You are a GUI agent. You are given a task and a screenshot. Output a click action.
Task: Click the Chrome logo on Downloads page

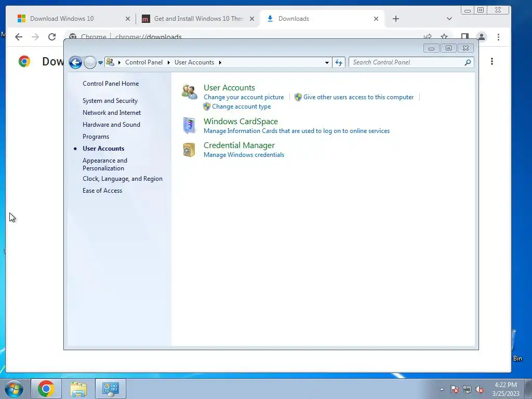tap(24, 61)
